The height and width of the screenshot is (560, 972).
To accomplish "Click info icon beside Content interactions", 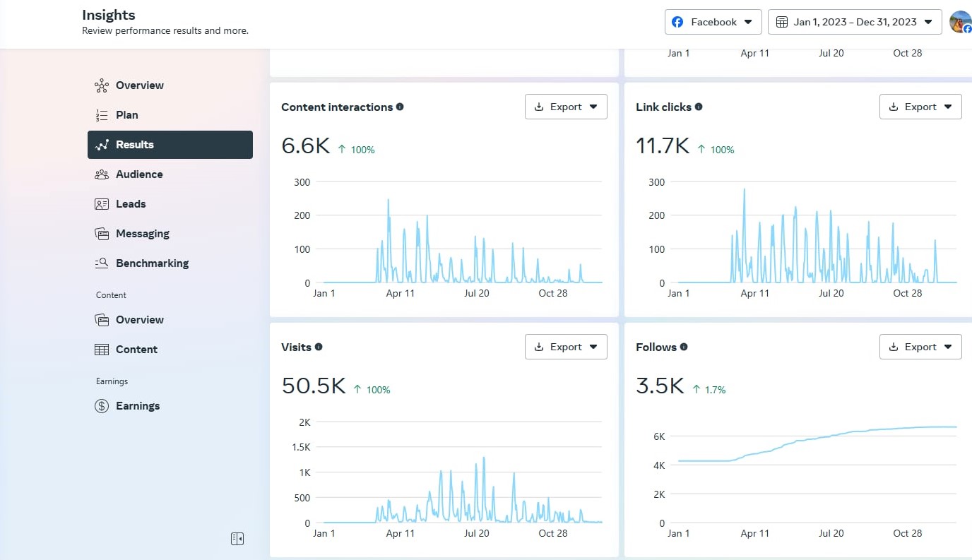I will pos(400,107).
